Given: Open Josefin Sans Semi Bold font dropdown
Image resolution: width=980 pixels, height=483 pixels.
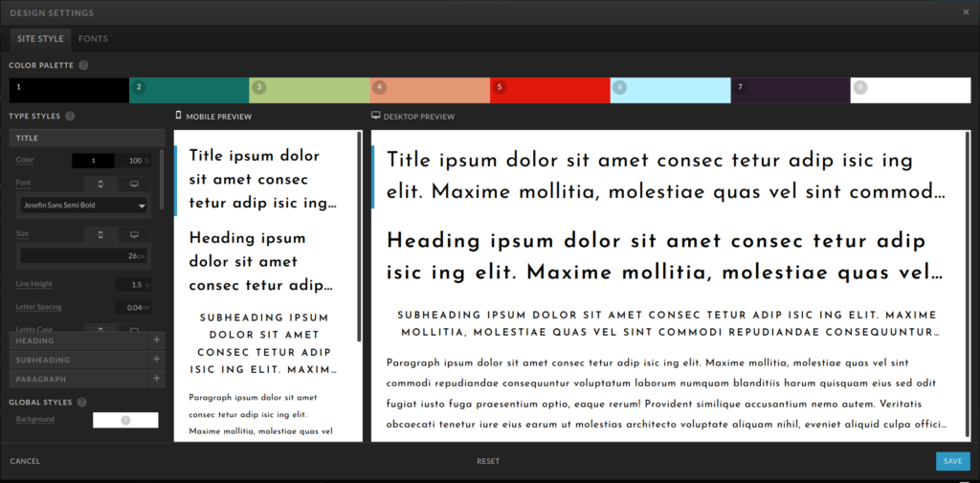Looking at the screenshot, I should [84, 205].
